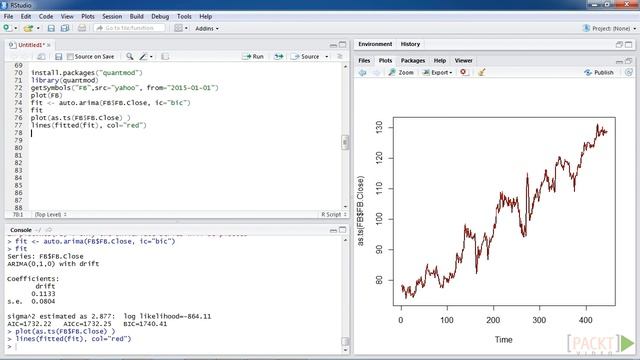Open the View menu
The width and height of the screenshot is (640, 360).
(67, 16)
